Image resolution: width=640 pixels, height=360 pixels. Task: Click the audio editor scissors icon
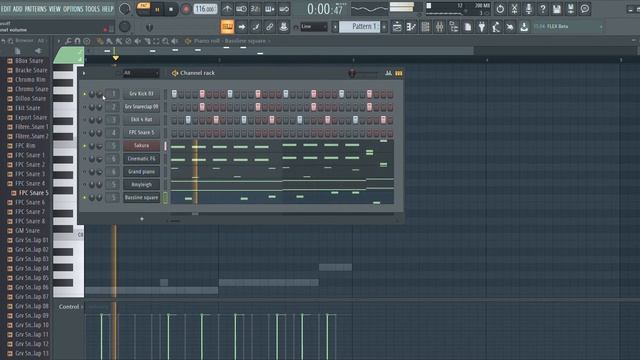tap(514, 9)
